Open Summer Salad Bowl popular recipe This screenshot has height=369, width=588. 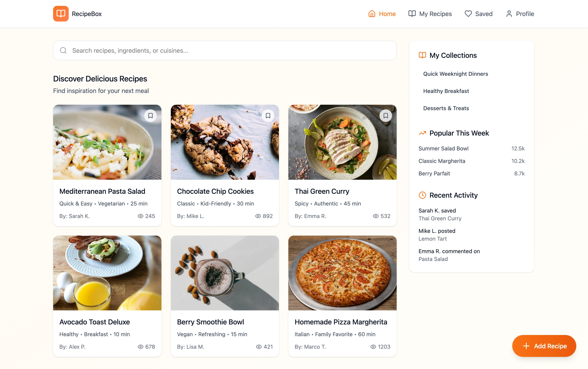click(443, 149)
